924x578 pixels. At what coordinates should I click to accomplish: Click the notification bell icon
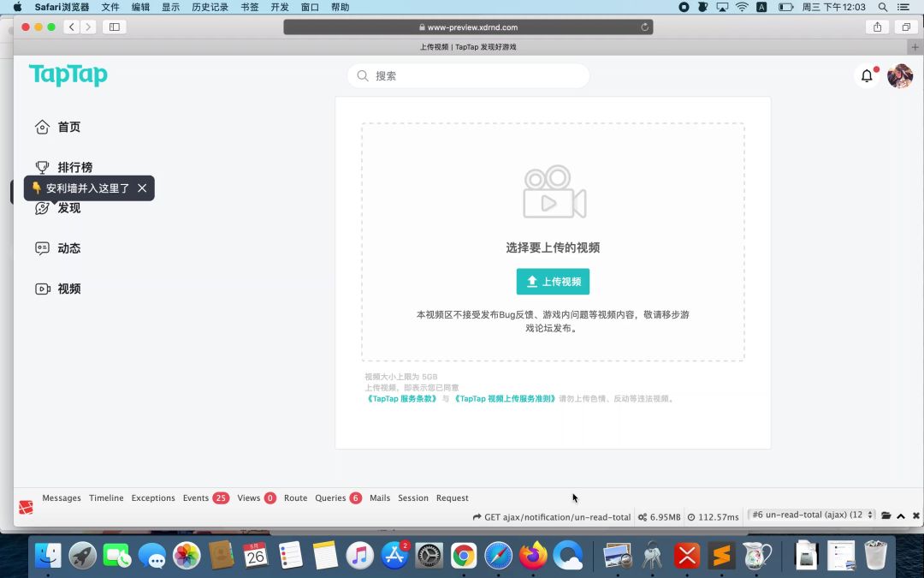click(867, 76)
